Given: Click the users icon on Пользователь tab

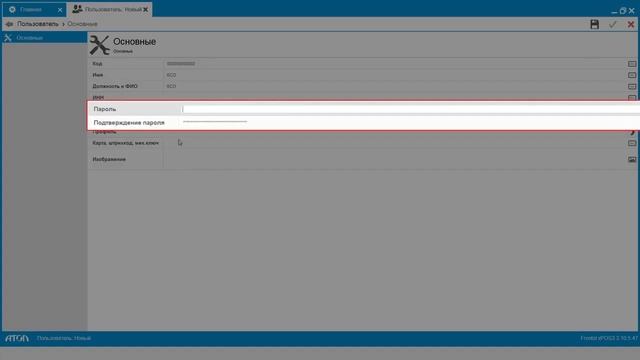Looking at the screenshot, I should (77, 9).
